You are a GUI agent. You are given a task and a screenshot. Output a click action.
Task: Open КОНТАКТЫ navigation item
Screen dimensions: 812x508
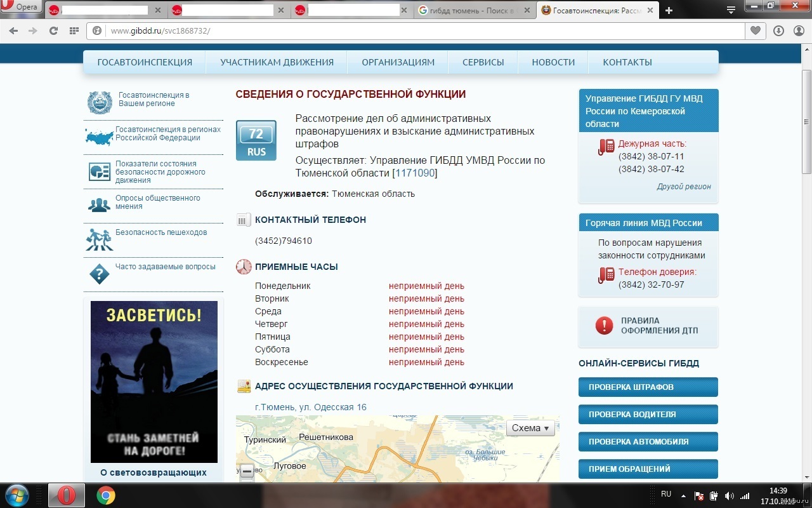(627, 62)
